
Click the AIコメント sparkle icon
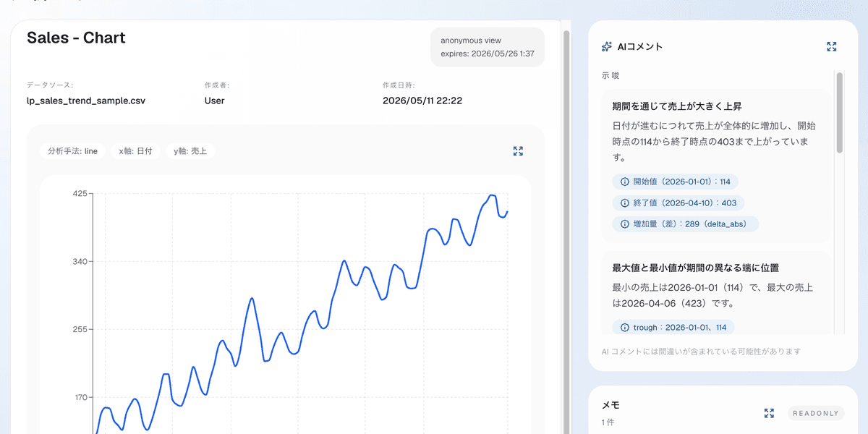tap(607, 46)
